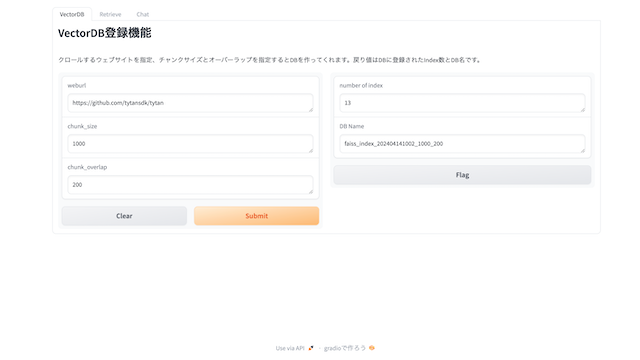Click the number of index output box
Image resolution: width=640 pixels, height=360 pixels.
pyautogui.click(x=462, y=103)
